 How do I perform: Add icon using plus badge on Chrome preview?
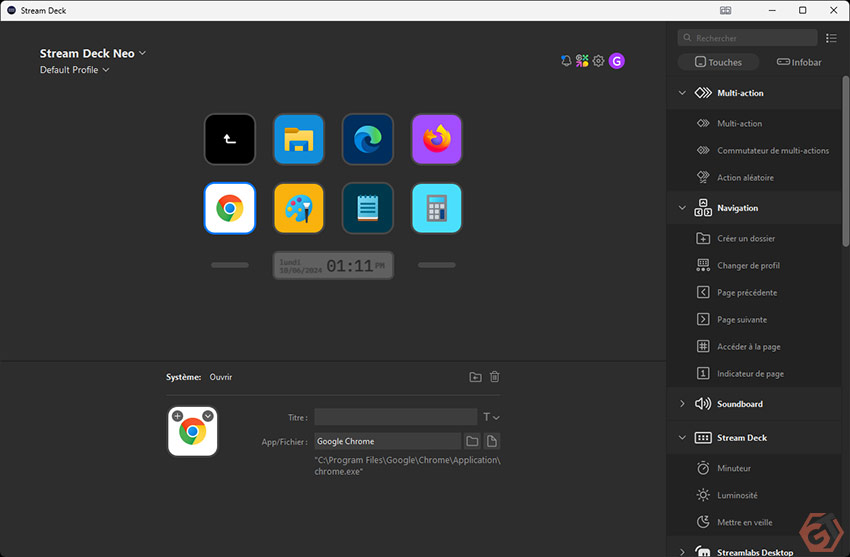pos(177,416)
